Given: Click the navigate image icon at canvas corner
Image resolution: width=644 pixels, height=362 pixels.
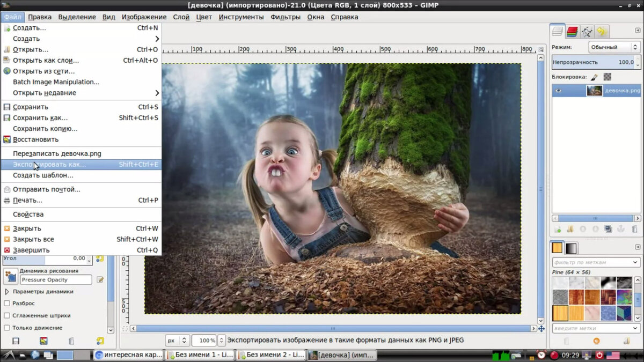Looking at the screenshot, I should coord(541,329).
